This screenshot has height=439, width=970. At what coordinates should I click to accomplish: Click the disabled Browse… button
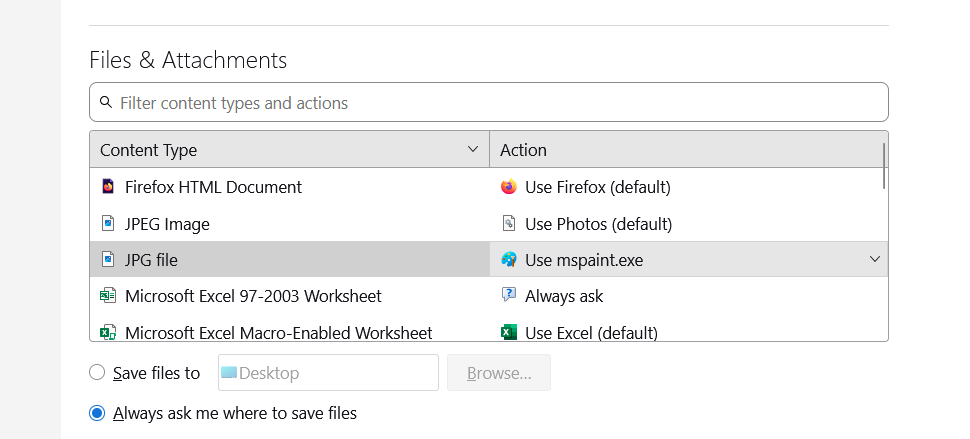(x=498, y=373)
